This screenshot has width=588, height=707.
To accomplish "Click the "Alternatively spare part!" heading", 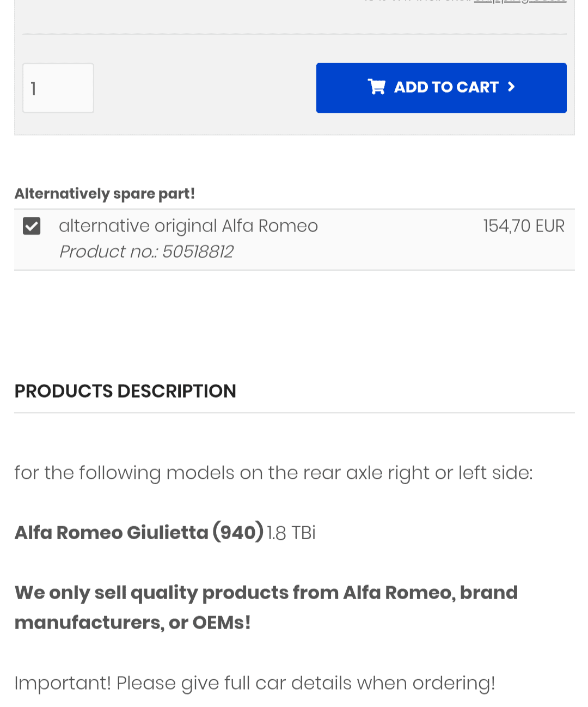I will coord(105,193).
